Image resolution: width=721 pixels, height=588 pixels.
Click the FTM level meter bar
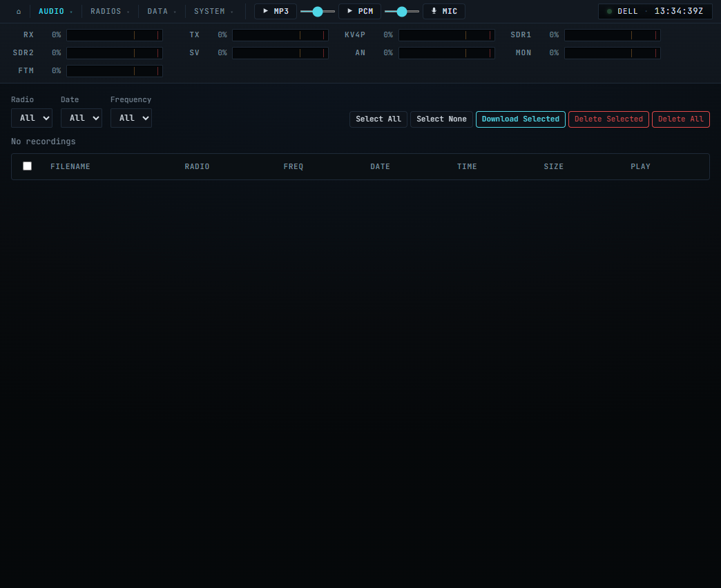pyautogui.click(x=115, y=71)
